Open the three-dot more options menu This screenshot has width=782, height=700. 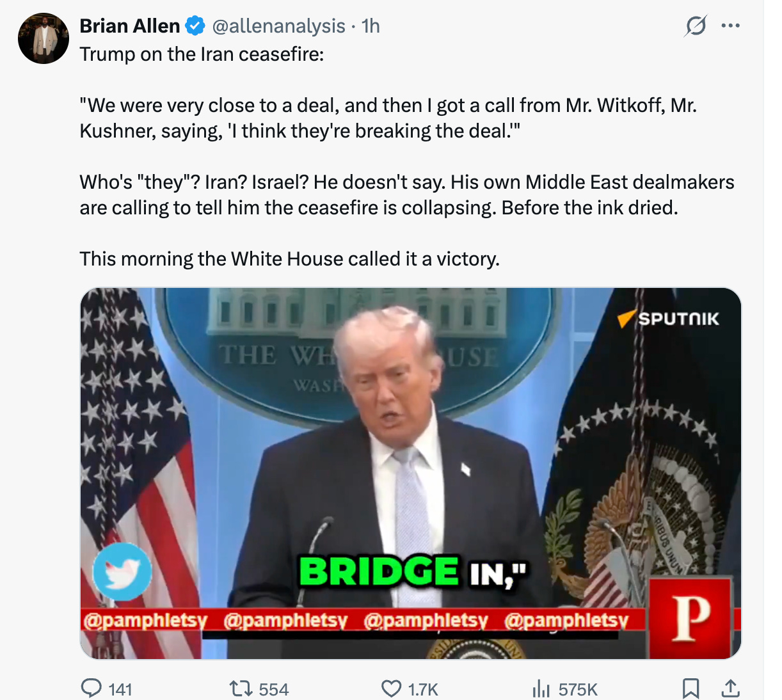[730, 26]
